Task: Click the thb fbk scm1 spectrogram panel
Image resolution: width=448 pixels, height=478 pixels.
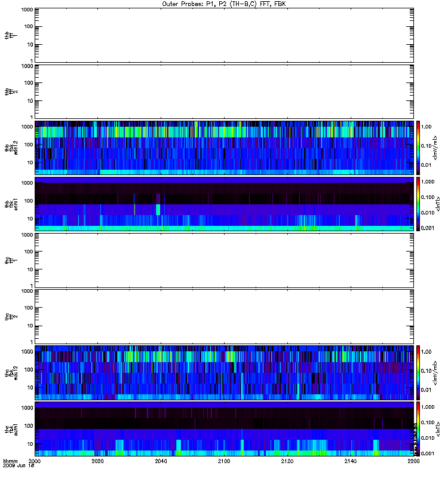Action: (x=224, y=204)
